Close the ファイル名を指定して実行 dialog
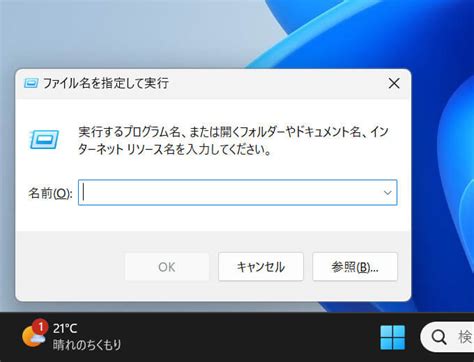474x362 pixels. point(394,83)
